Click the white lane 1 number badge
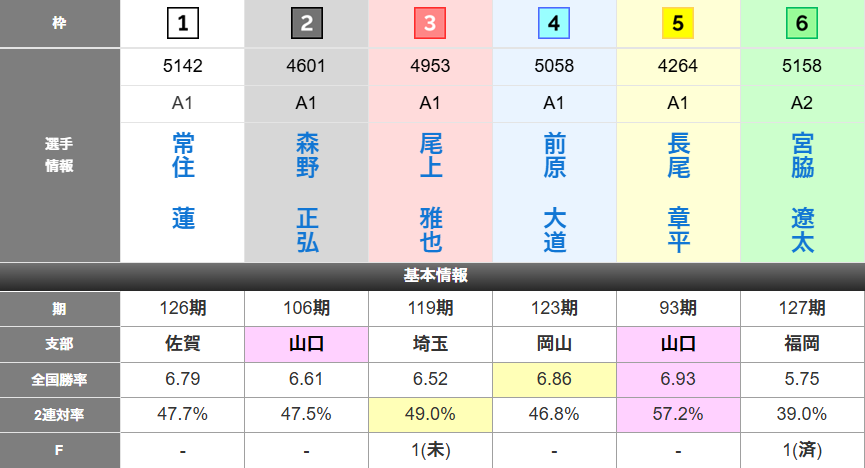 coord(183,23)
